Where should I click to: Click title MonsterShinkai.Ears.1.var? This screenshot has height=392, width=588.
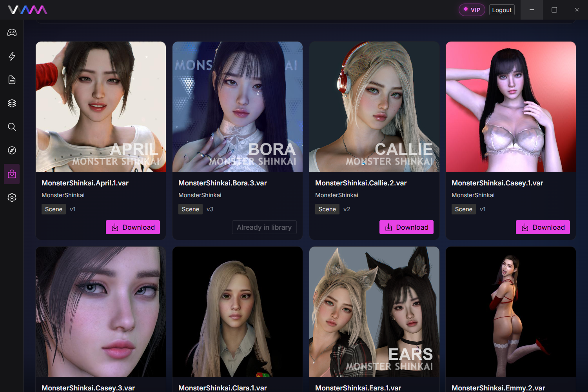(x=358, y=388)
